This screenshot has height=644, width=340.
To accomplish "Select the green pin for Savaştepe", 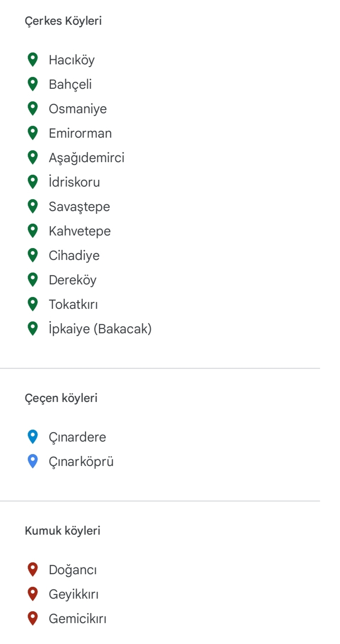I will tap(33, 206).
